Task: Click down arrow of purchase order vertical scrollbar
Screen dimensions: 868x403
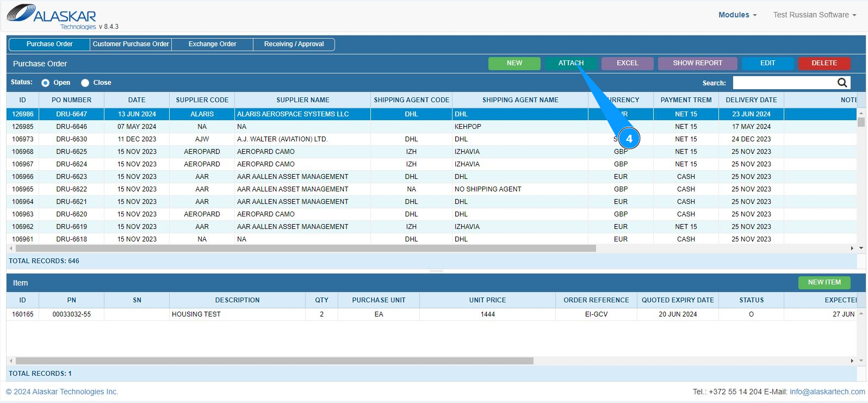Action: pos(861,248)
